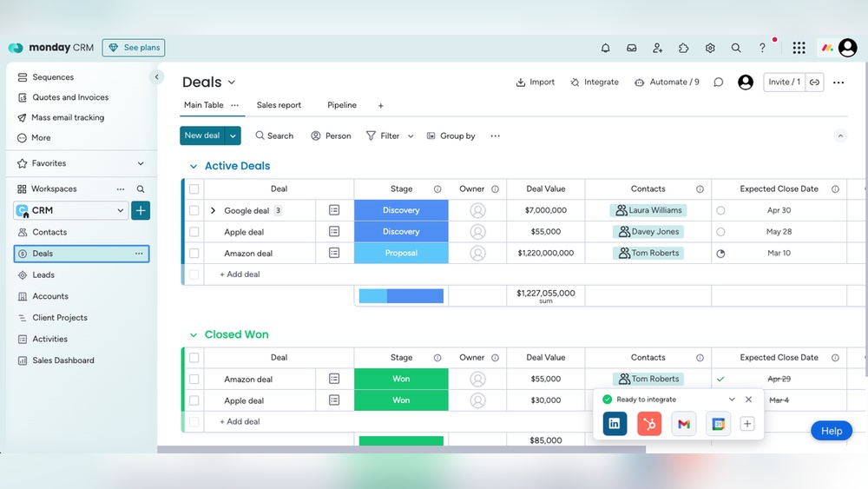
Task: Switch to the Pipeline tab
Action: point(342,105)
